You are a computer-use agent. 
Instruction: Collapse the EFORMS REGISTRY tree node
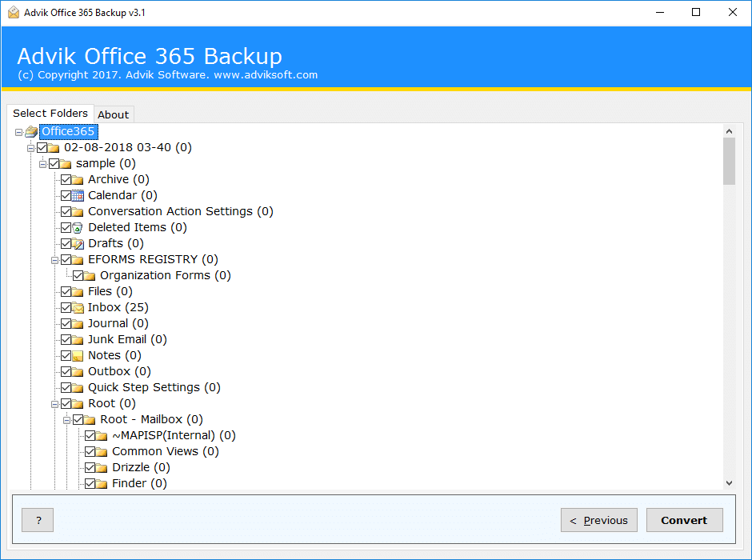point(54,260)
